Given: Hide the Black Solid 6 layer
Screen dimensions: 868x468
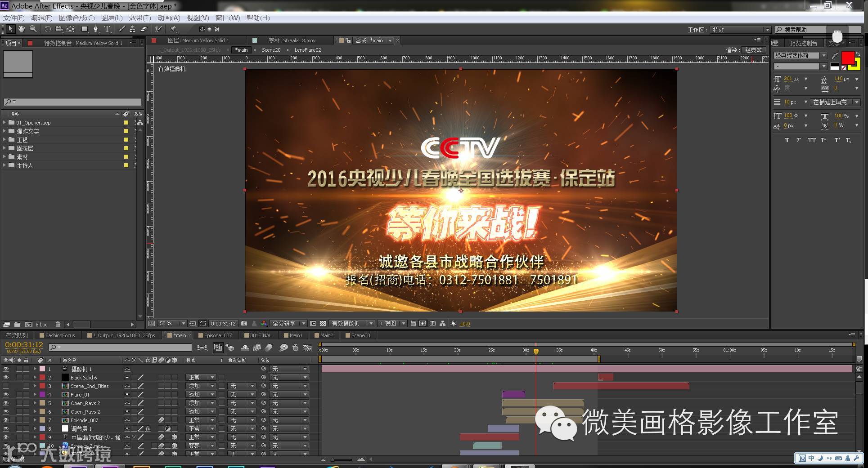Looking at the screenshot, I should click(x=6, y=377).
